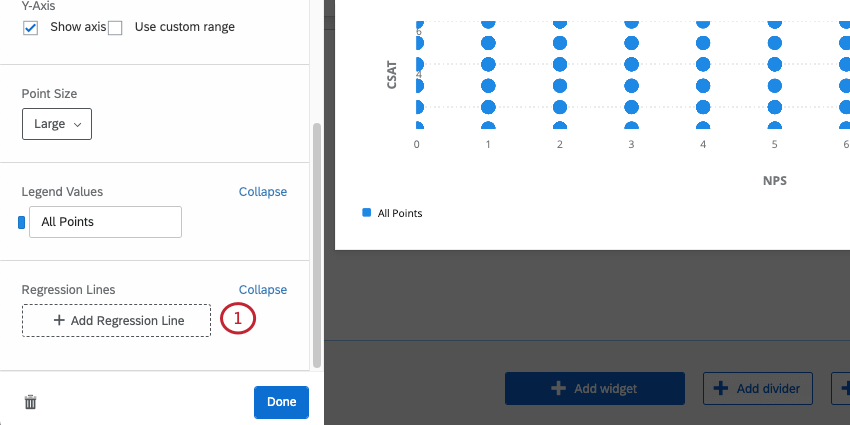Click the NPS axis label
The height and width of the screenshot is (425, 850).
coord(774,181)
